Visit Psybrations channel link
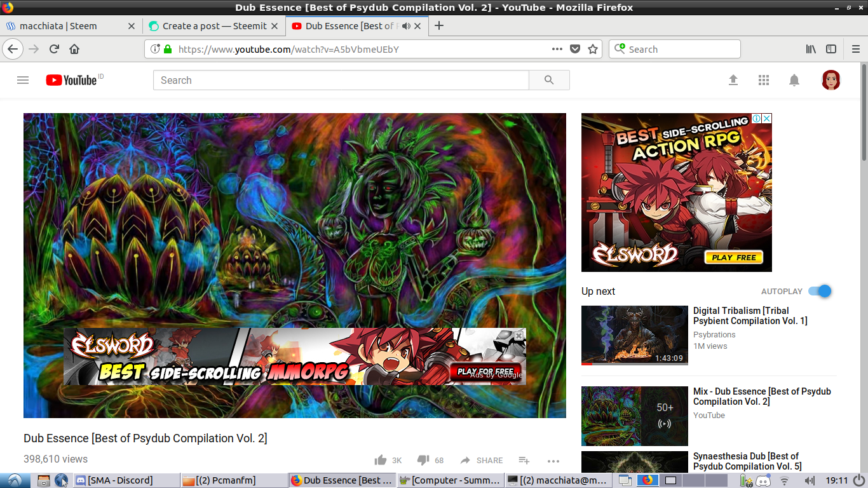This screenshot has height=488, width=868. tap(714, 335)
